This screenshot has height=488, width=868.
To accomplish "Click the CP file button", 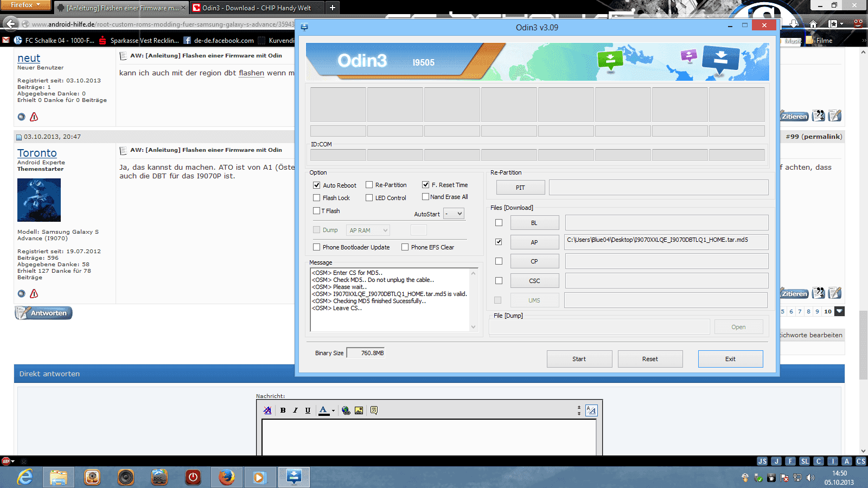I will coord(534,261).
